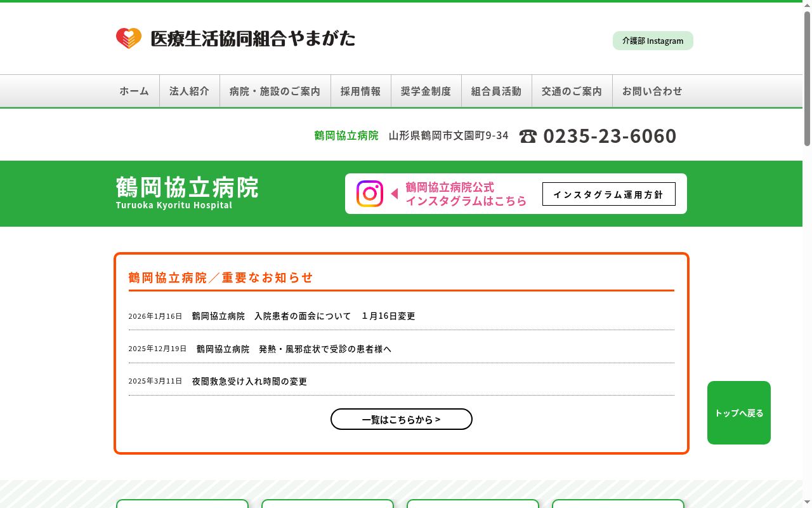Image resolution: width=812 pixels, height=508 pixels.
Task: Open the 病院・施設のご案内 menu
Action: [275, 91]
